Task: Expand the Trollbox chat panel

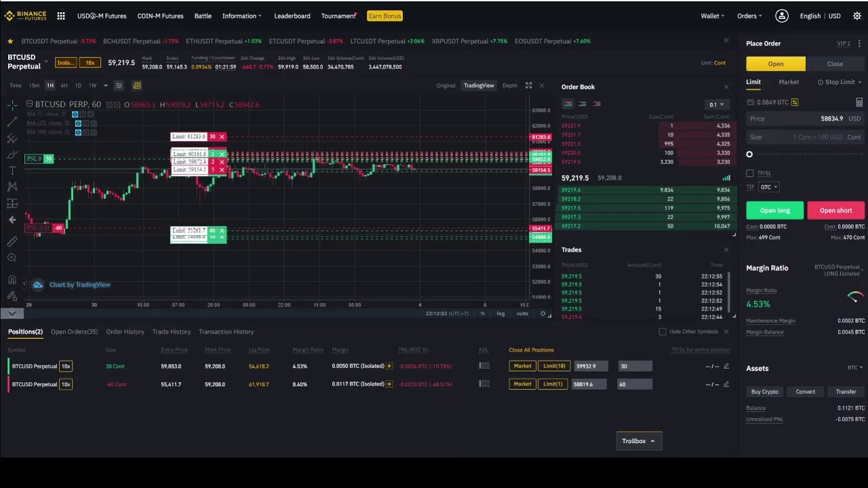Action: pyautogui.click(x=639, y=441)
